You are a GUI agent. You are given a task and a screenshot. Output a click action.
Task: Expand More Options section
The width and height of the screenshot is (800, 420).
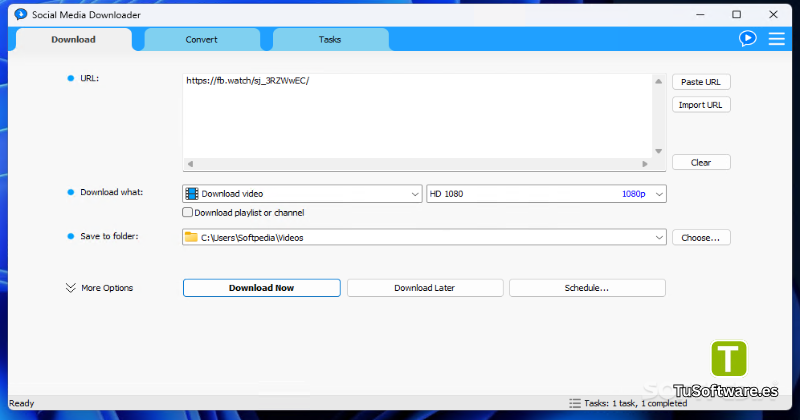coord(99,288)
